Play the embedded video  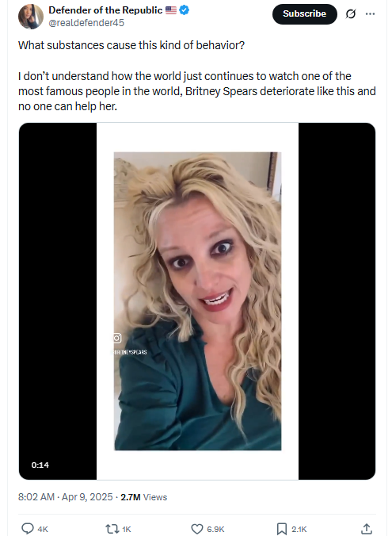[x=197, y=301]
